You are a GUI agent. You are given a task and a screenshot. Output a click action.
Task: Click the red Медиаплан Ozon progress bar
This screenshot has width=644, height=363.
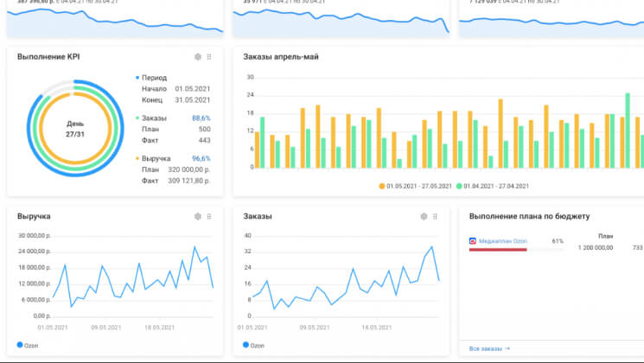coord(498,250)
